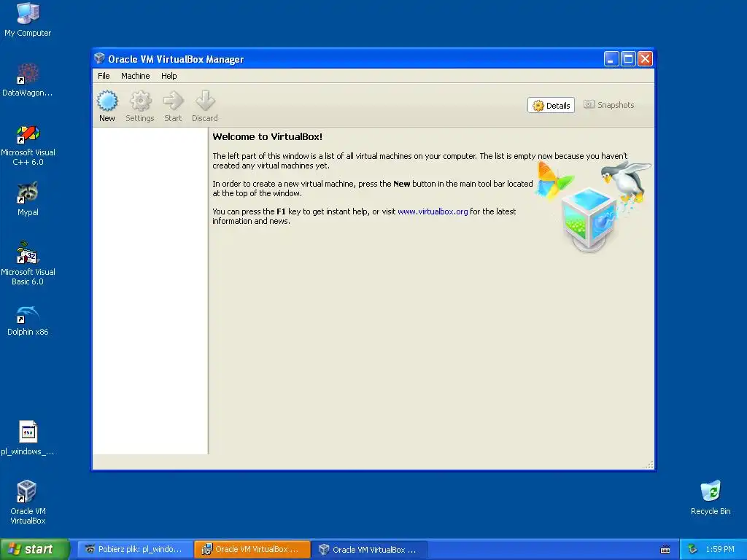Screen dimensions: 747x560
Task: Switch to Pobierz plik taskbar window
Action: [x=135, y=549]
